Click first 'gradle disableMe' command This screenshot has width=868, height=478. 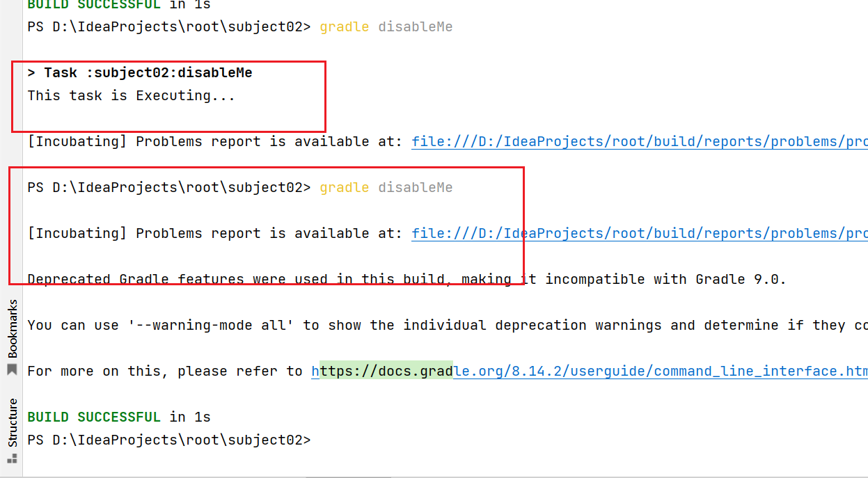[386, 27]
